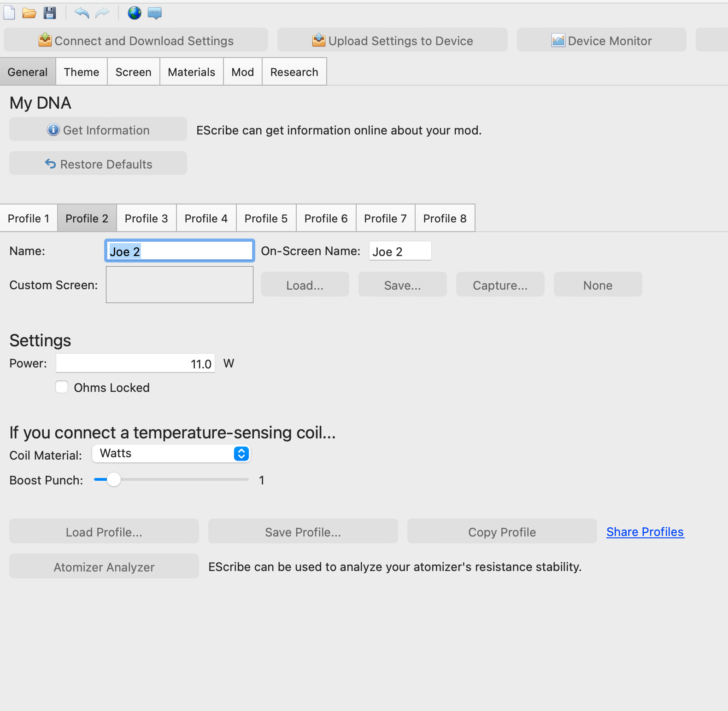Click the Power wattage input field

pyautogui.click(x=135, y=363)
